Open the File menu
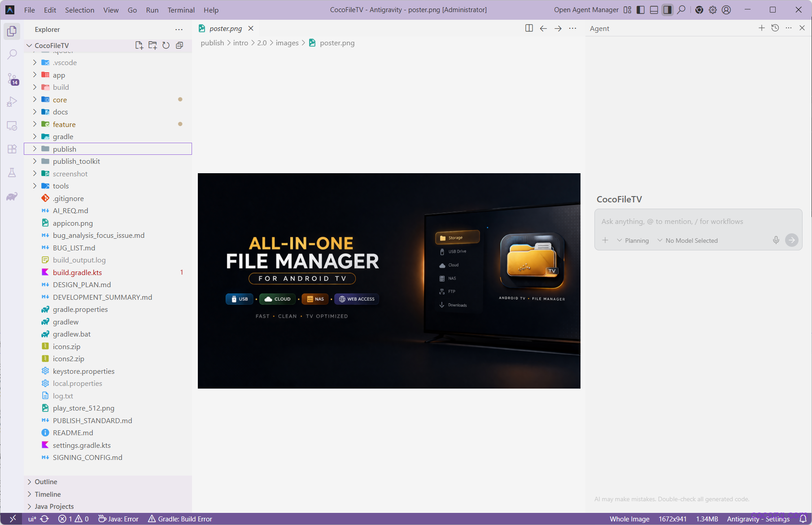Viewport: 812px width, 525px height. [30, 10]
